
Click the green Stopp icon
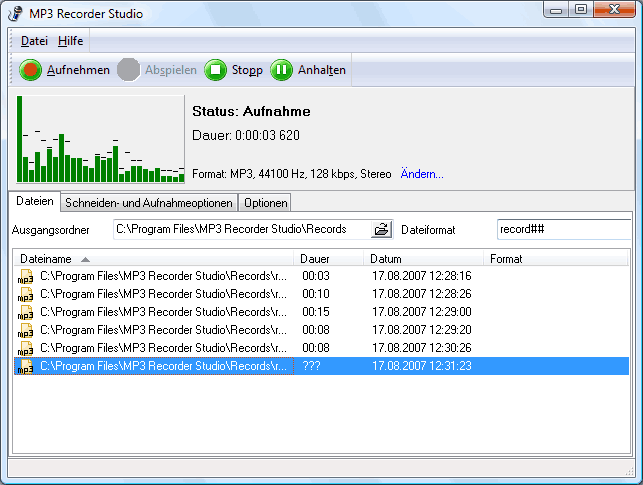pos(215,70)
